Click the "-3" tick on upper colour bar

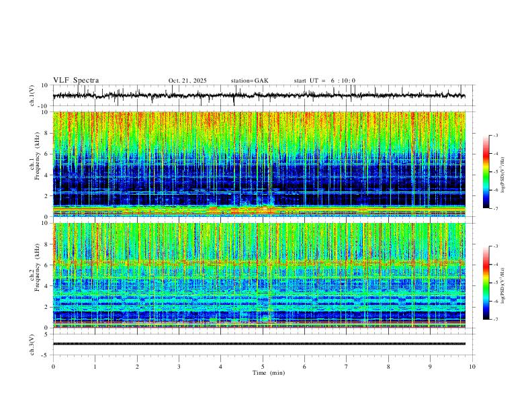[x=495, y=135]
